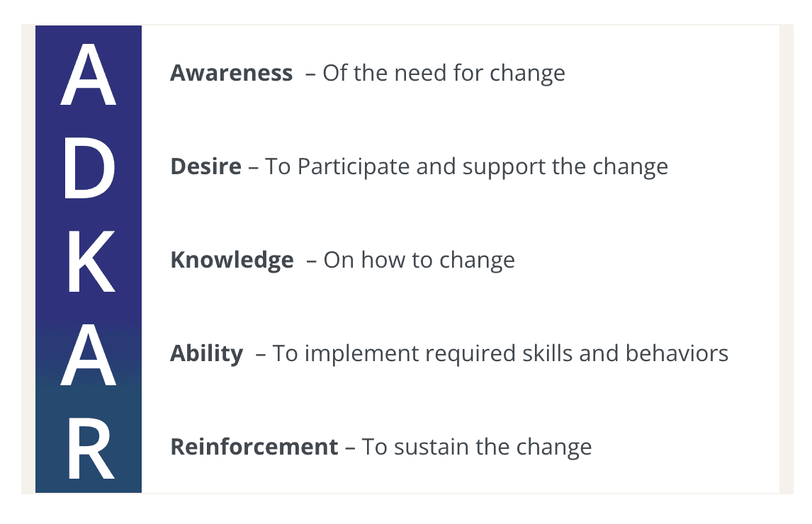Select the bold word Awareness
This screenshot has width=812, height=524.
(x=231, y=73)
